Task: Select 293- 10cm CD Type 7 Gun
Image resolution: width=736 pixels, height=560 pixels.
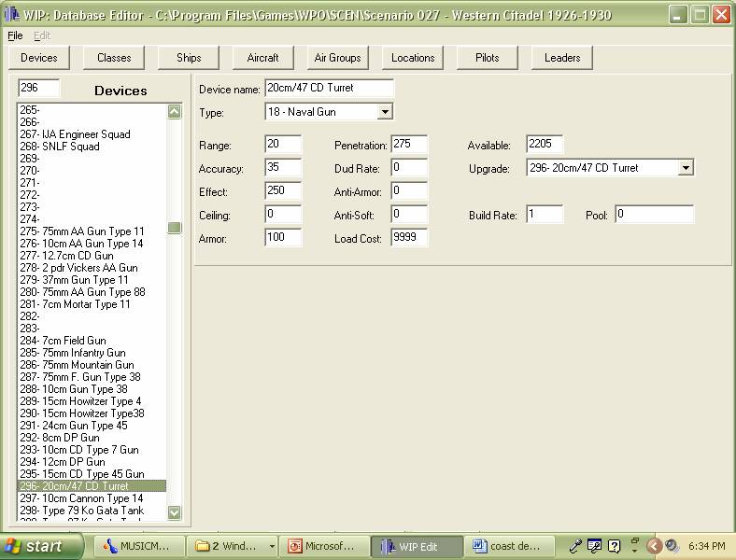Action: point(92,450)
